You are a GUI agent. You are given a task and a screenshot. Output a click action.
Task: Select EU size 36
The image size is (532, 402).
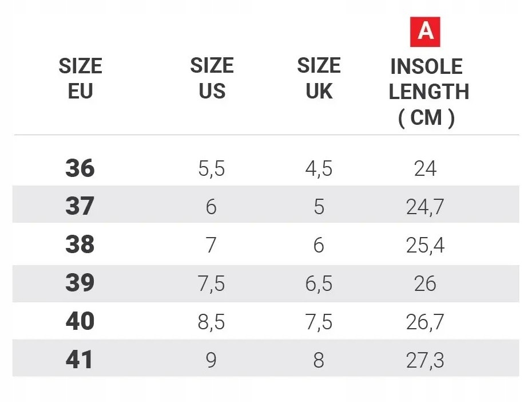[x=80, y=169]
